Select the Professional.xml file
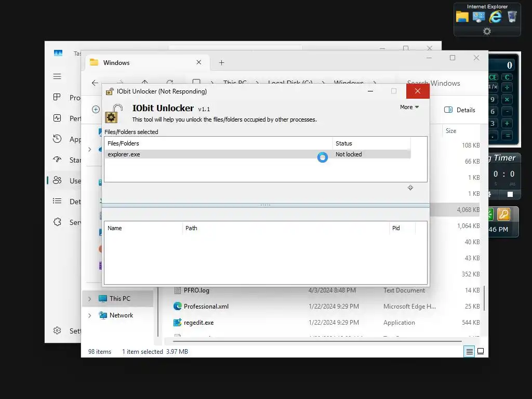532x399 pixels. coord(206,307)
